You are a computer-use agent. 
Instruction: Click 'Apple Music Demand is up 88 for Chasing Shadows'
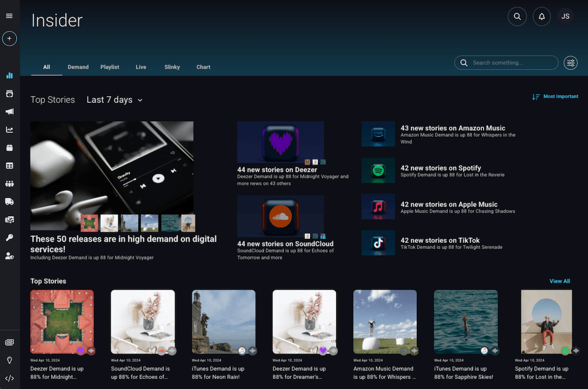tap(457, 212)
